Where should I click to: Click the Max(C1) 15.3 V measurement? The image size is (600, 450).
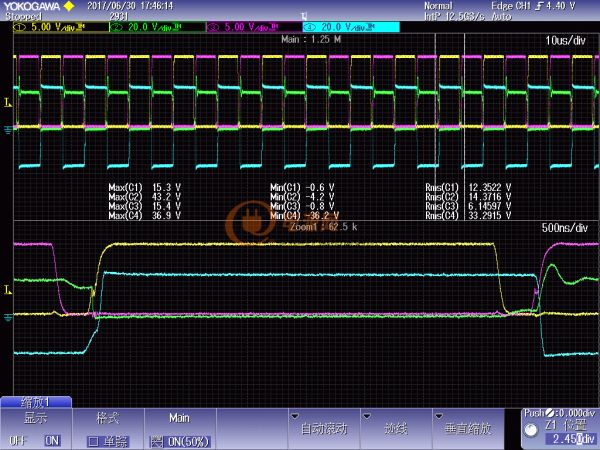(145, 188)
